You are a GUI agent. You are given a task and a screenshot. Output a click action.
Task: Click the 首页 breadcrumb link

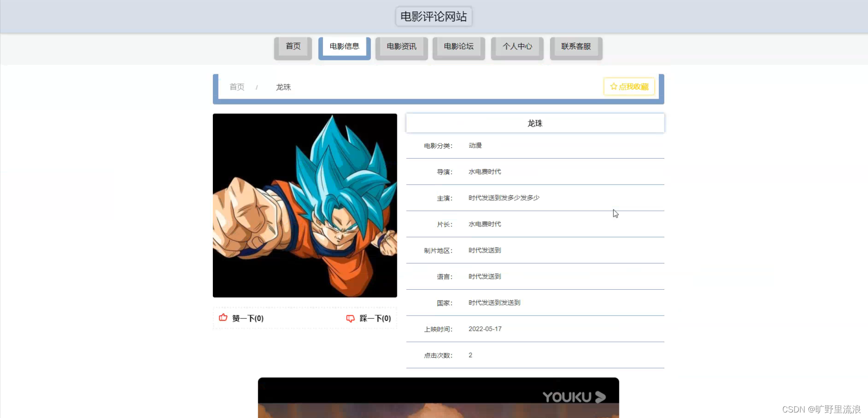pos(237,87)
